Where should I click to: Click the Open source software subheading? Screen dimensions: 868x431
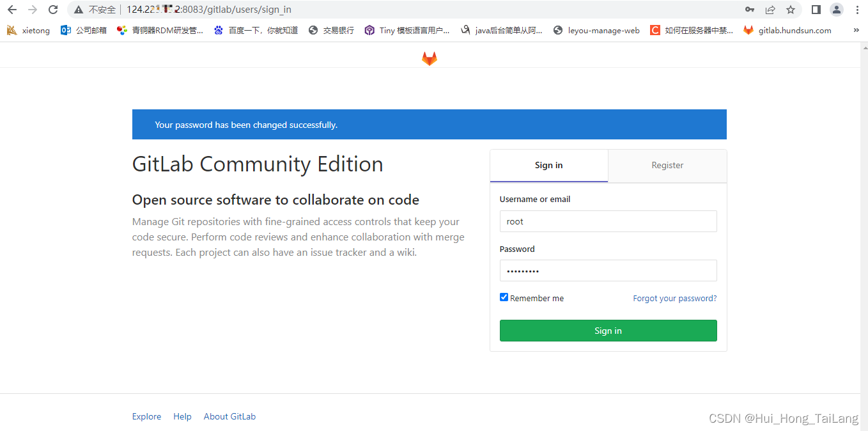point(275,200)
